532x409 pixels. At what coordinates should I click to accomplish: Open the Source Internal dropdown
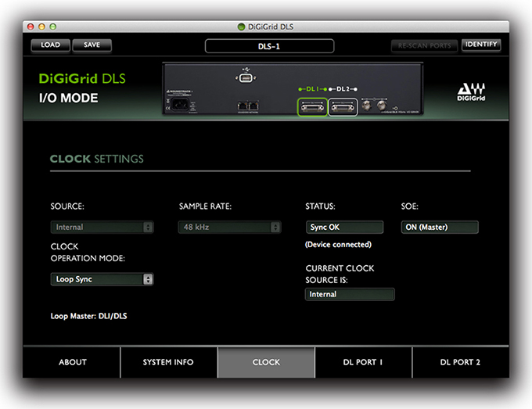pyautogui.click(x=102, y=227)
